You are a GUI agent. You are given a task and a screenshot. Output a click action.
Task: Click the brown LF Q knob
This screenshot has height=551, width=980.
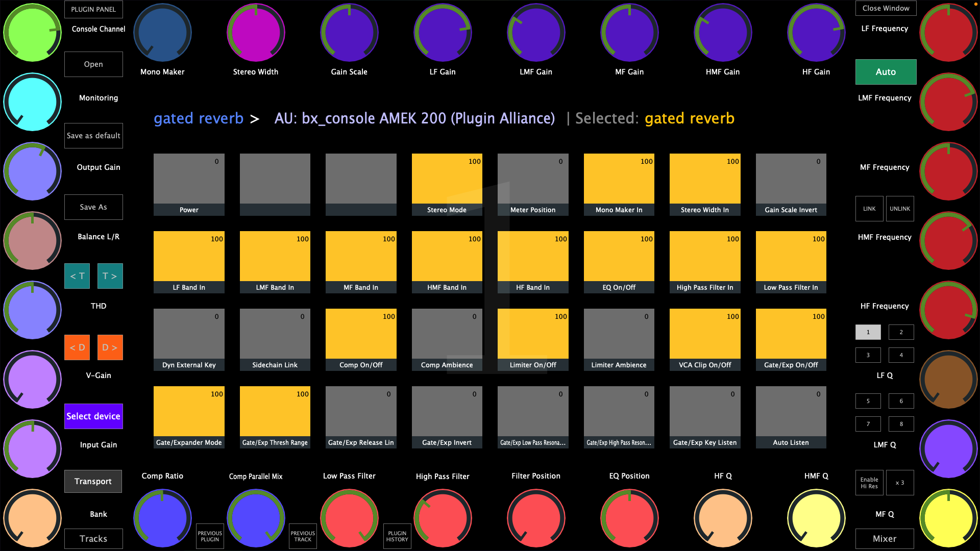(948, 379)
